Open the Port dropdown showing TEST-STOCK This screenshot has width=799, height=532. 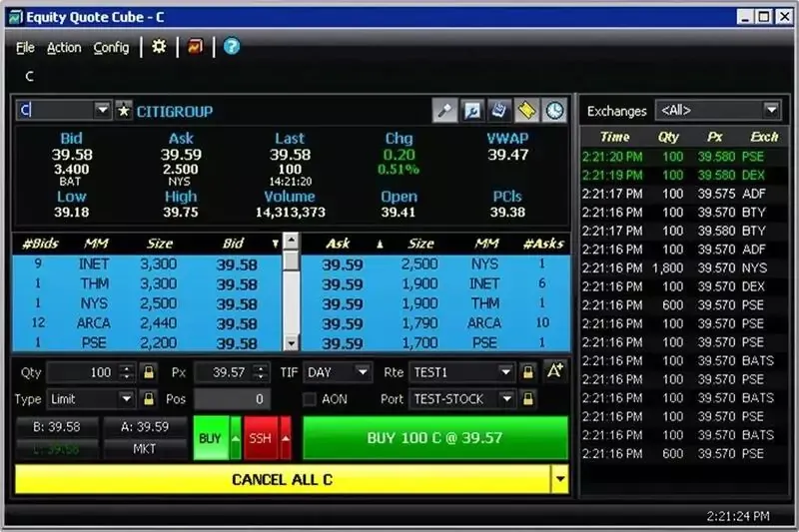tap(463, 398)
